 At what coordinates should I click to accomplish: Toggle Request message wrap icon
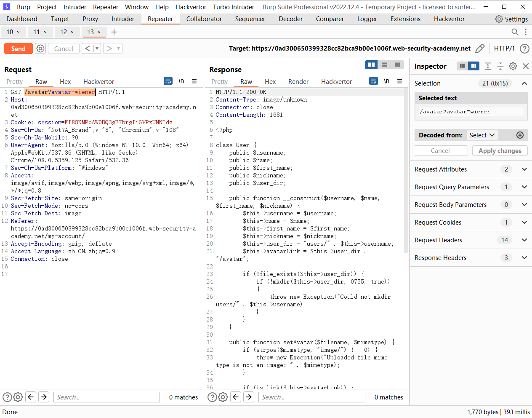[x=168, y=81]
